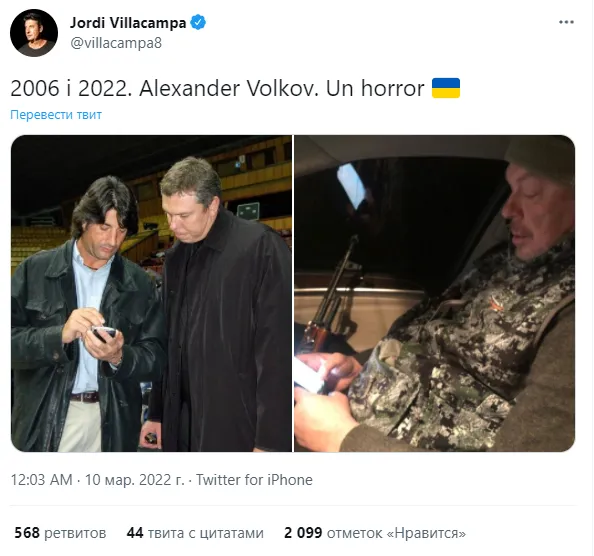Open Jordi Villacampa's profile avatar

(34, 33)
